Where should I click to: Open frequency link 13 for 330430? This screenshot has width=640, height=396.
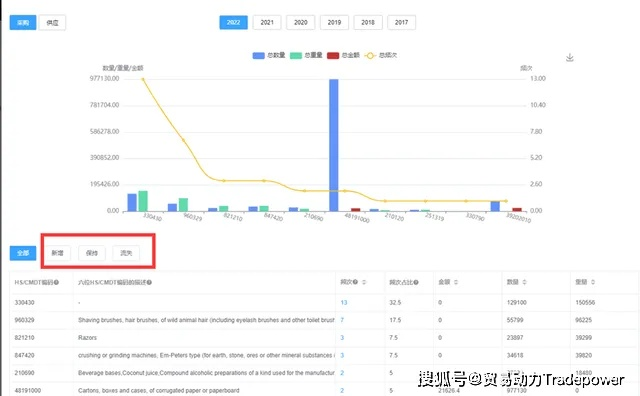(x=344, y=303)
